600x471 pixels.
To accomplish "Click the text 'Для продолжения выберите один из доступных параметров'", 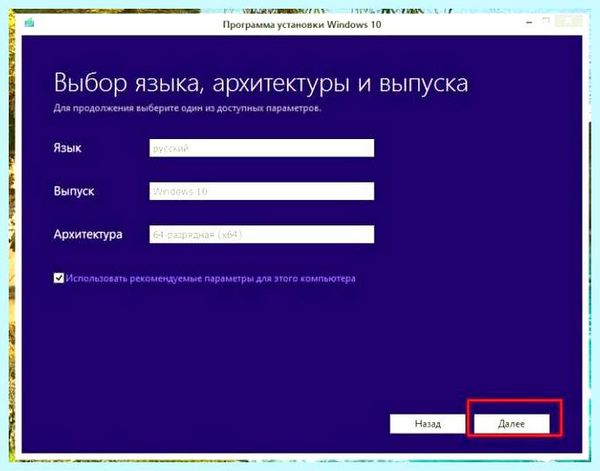I will (x=187, y=108).
